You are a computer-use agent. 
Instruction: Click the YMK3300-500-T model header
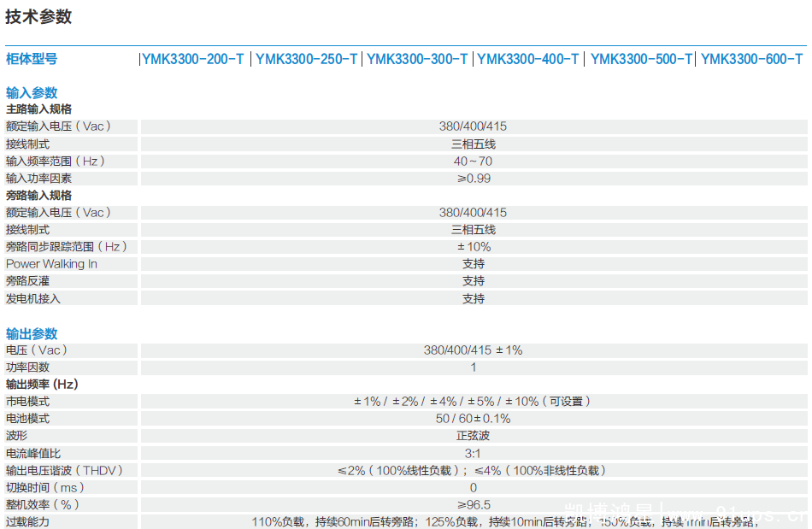(x=641, y=59)
